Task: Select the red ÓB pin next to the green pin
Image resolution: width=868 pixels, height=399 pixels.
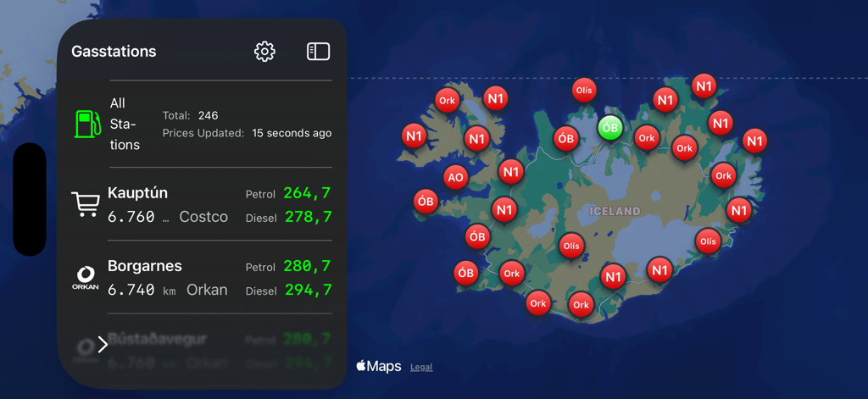Action: (565, 139)
